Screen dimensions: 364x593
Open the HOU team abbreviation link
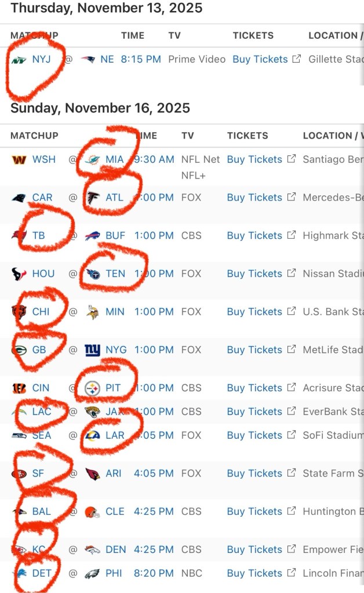[x=43, y=274]
